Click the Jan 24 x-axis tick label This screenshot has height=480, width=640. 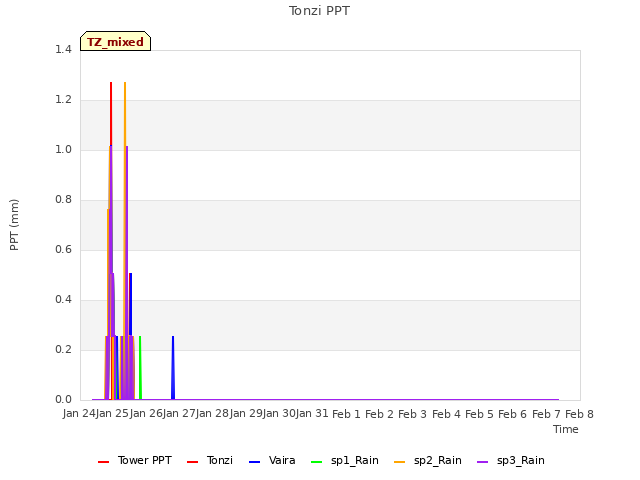[x=79, y=414]
